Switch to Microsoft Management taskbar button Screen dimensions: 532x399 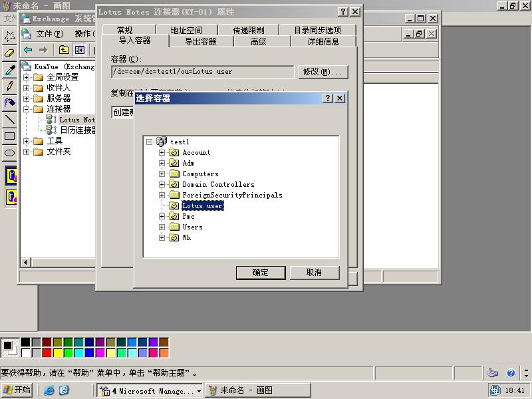pyautogui.click(x=150, y=390)
